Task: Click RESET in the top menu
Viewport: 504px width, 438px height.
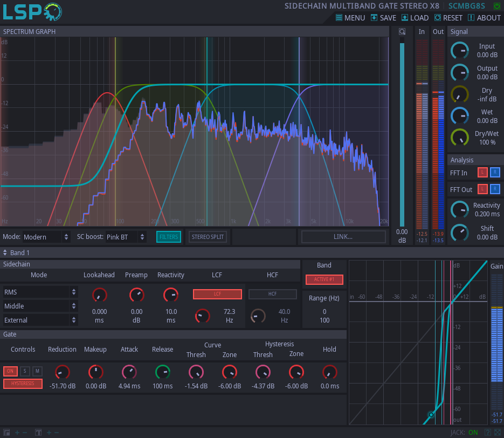Action: click(x=448, y=18)
